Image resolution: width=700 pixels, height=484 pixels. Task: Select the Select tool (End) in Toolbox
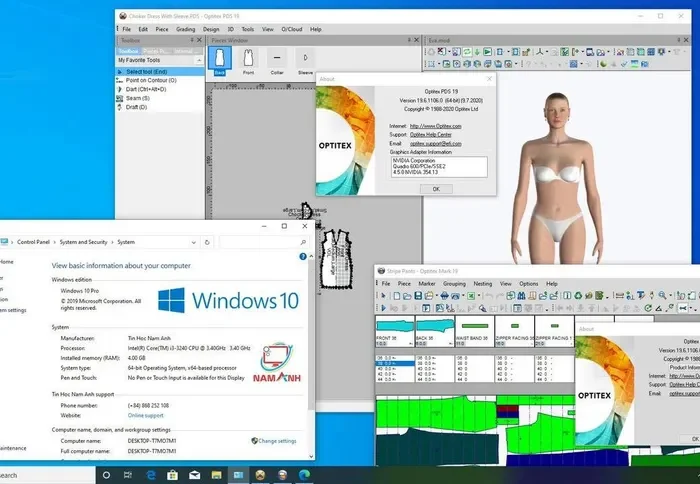(160, 71)
